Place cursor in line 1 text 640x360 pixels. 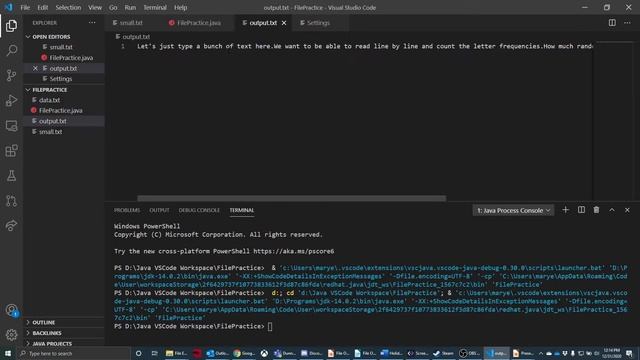364,46
